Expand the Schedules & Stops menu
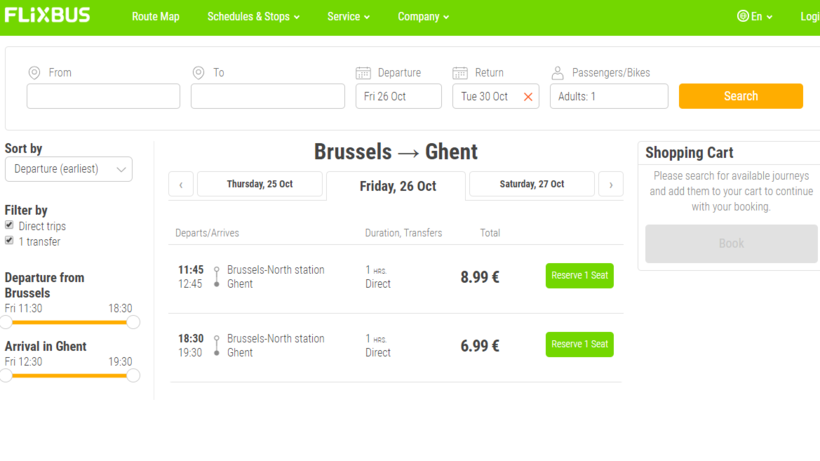The image size is (820, 461). (253, 17)
